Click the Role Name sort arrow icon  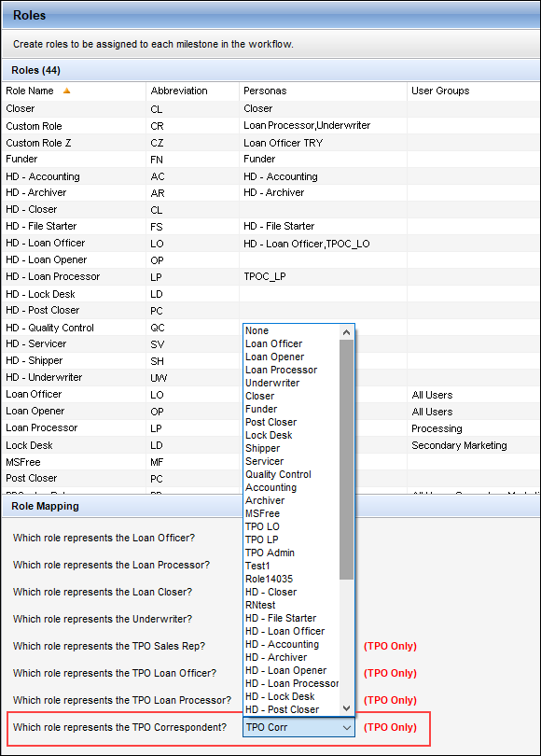point(66,91)
